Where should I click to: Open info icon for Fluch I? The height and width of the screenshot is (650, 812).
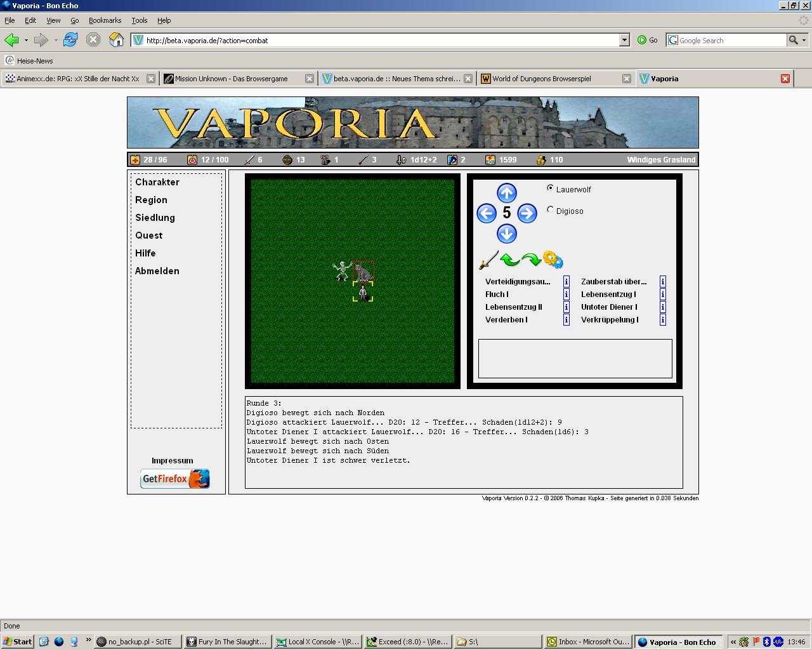coord(566,295)
